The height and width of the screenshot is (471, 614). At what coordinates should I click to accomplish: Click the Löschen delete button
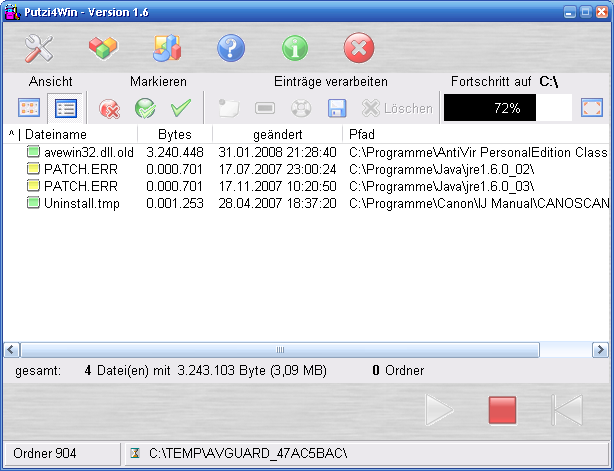(397, 108)
